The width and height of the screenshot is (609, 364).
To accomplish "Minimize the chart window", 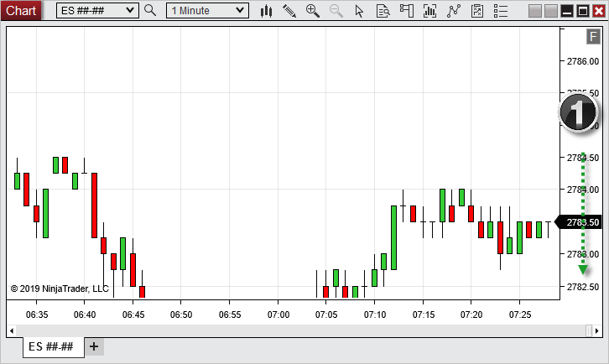I will pos(567,11).
